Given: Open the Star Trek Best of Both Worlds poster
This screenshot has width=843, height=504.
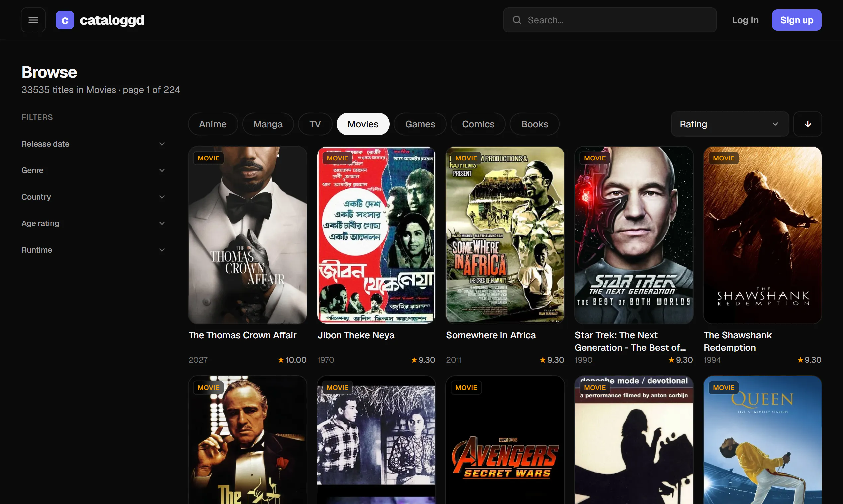Looking at the screenshot, I should (634, 235).
